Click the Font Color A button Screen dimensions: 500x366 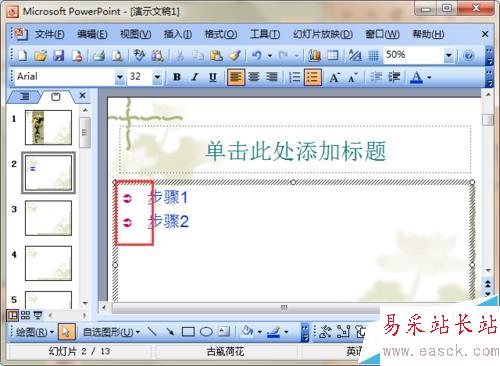click(416, 77)
